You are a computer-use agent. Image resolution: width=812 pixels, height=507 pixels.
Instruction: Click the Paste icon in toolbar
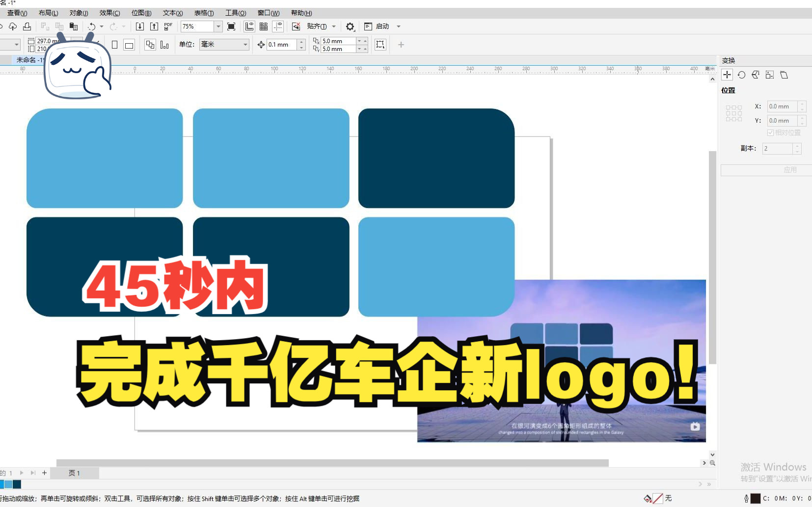coord(74,26)
